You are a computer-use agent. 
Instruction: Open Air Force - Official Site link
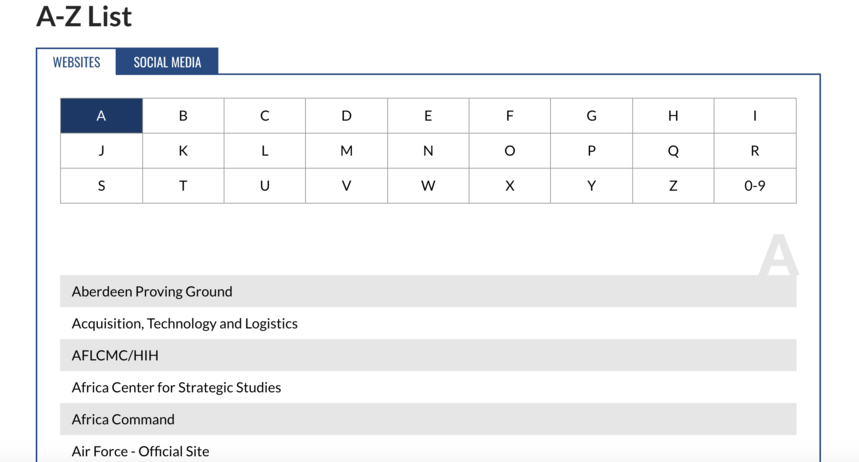point(140,451)
